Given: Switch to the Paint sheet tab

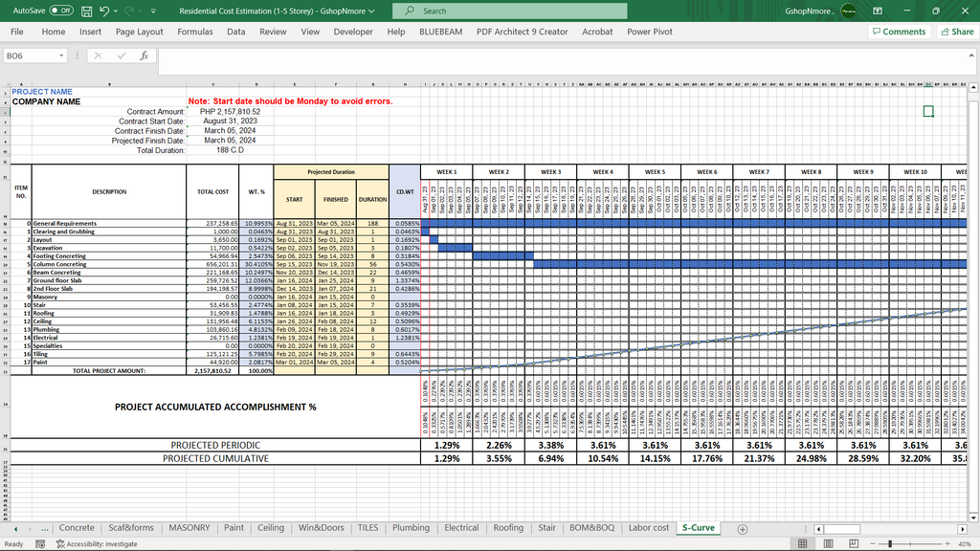Looking at the screenshot, I should coord(234,528).
